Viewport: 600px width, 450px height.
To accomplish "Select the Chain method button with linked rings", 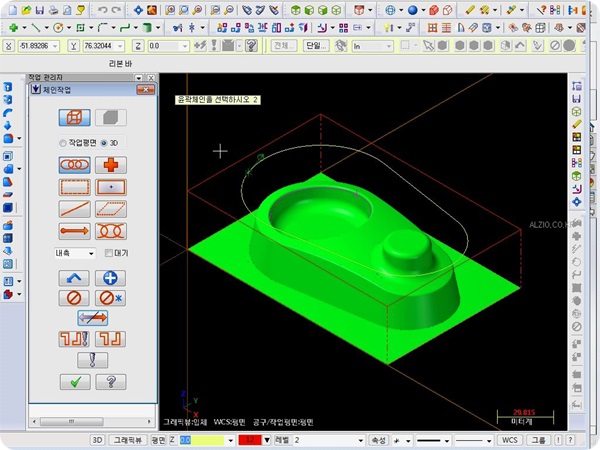I will click(75, 165).
